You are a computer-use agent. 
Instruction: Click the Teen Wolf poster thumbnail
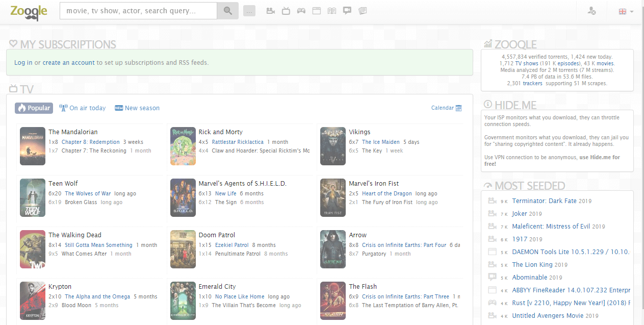coord(33,197)
